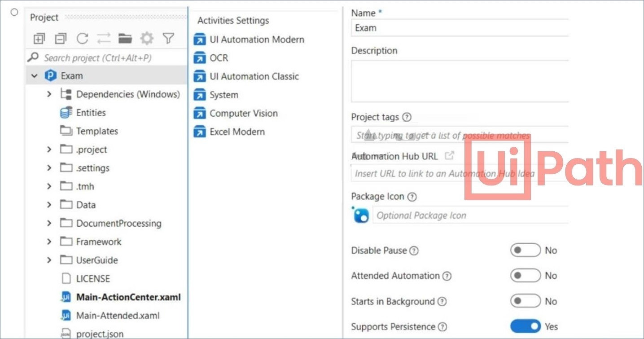
Task: Click the Exam project icon
Action: (x=50, y=76)
